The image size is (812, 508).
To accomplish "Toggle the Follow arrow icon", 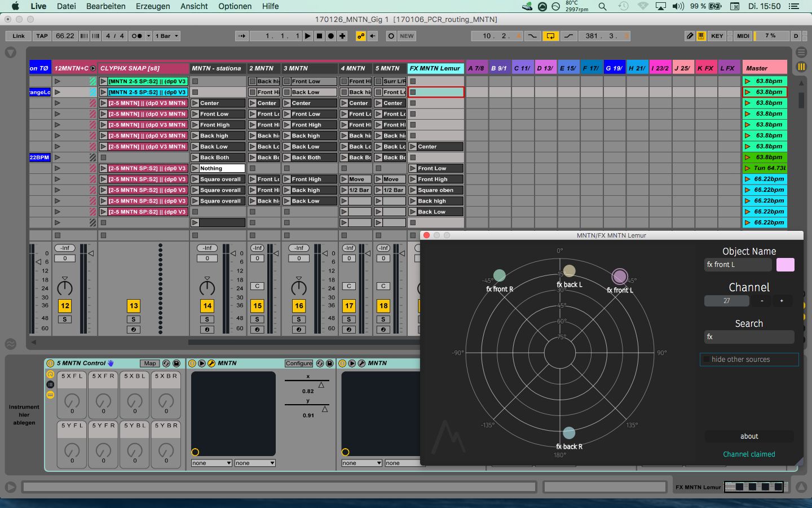I will pyautogui.click(x=242, y=36).
